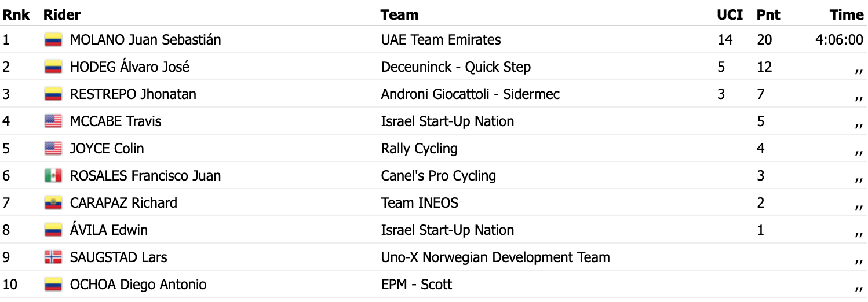Viewport: 868px width, 302px height.
Task: Open rider CARAPAZ Richard's page
Action: [123, 203]
